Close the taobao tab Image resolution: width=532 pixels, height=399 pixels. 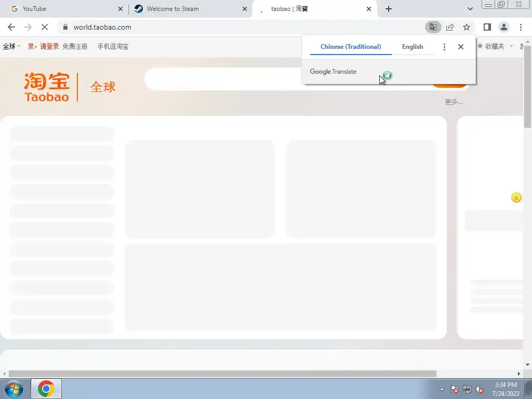pos(369,9)
